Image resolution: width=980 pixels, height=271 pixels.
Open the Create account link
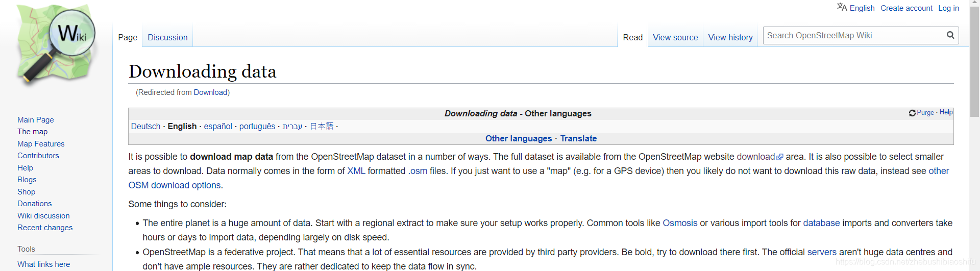[906, 8]
